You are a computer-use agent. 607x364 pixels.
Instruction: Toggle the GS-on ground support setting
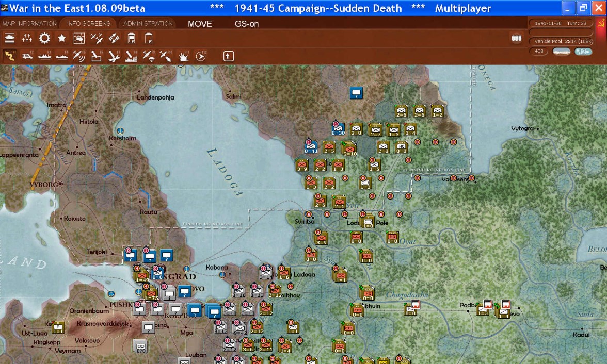pyautogui.click(x=247, y=24)
